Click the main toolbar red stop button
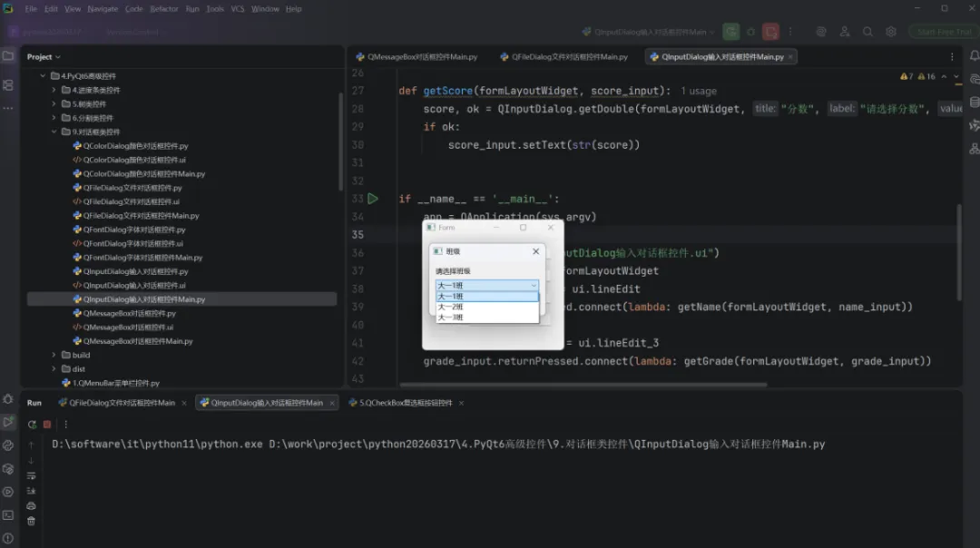Screen dimensions: 980x548 click(x=770, y=32)
